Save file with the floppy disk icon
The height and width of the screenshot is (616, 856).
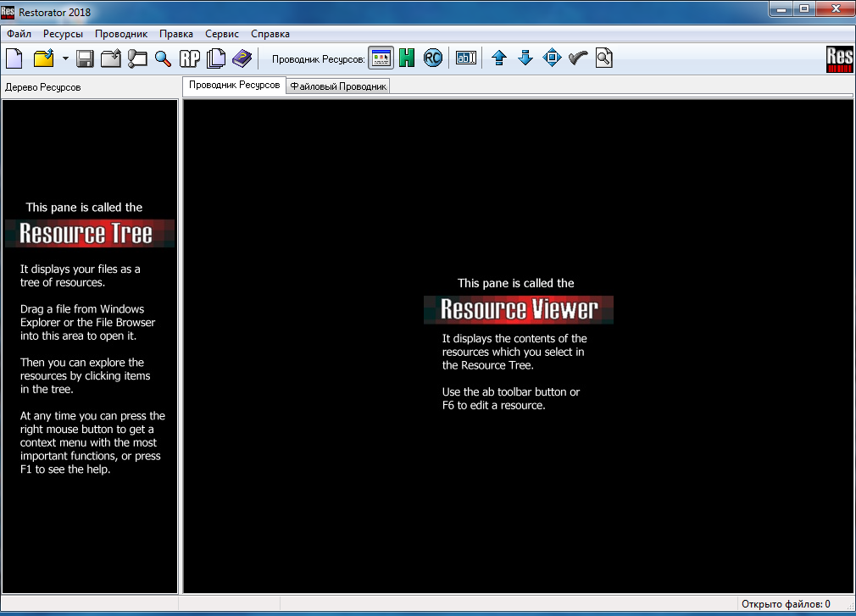click(x=85, y=58)
